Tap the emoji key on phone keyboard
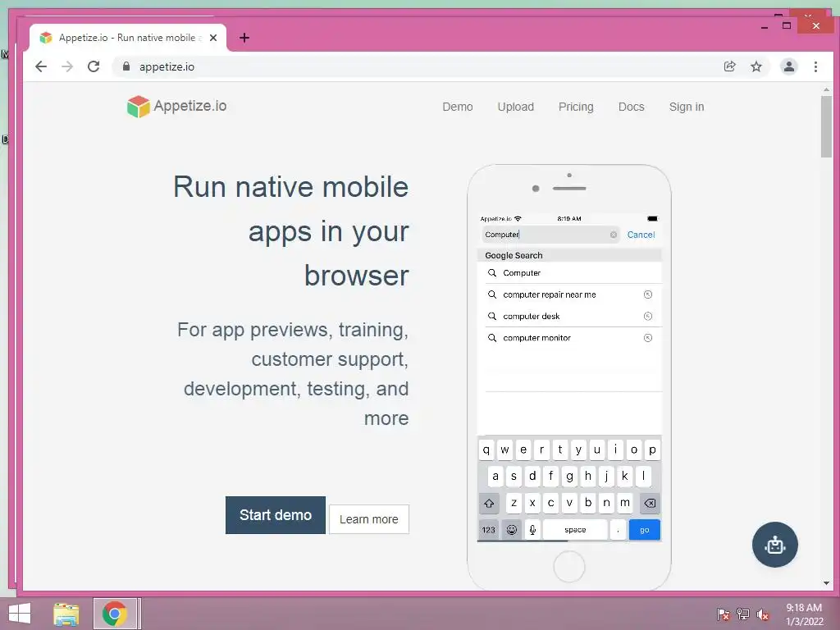This screenshot has height=630, width=840. pyautogui.click(x=512, y=530)
